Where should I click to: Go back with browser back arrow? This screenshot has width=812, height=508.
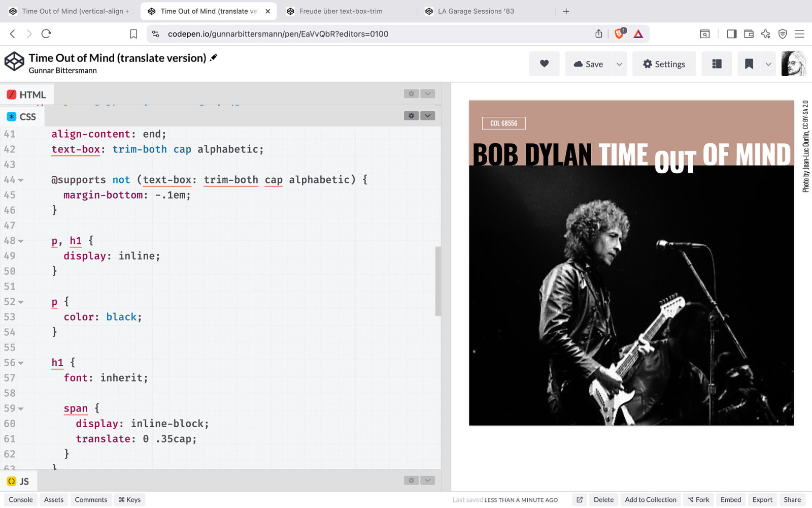coord(13,34)
